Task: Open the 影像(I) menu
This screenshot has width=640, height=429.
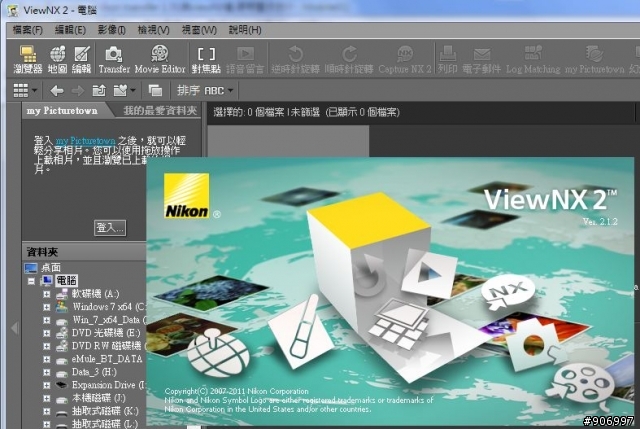Action: click(x=111, y=30)
